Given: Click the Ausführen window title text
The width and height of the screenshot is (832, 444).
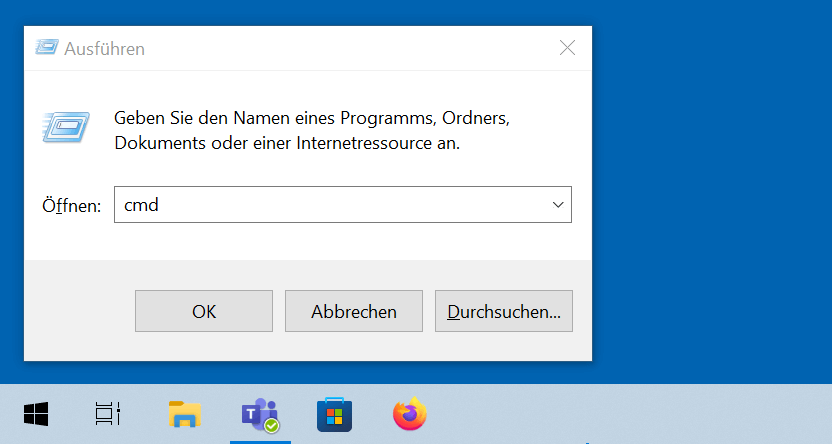Looking at the screenshot, I should (105, 49).
